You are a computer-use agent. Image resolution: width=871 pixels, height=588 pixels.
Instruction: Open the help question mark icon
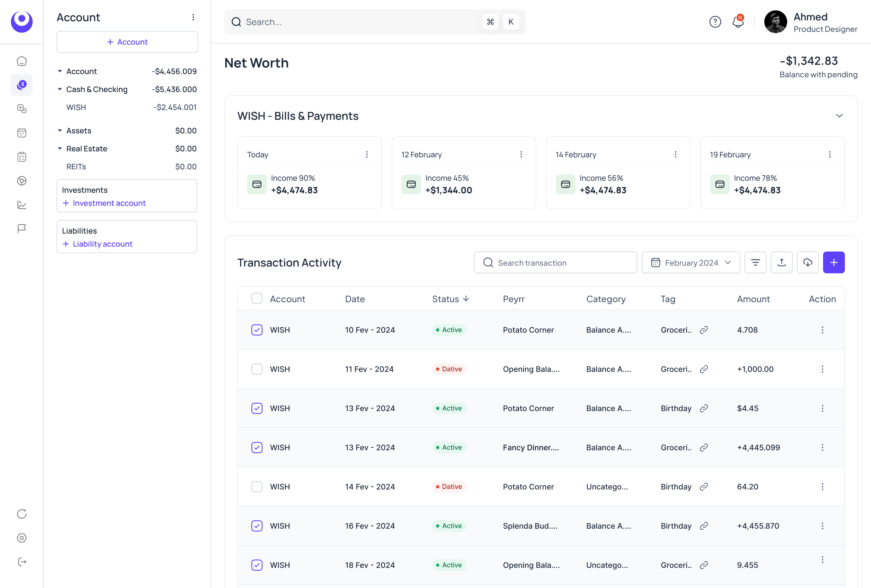click(715, 22)
